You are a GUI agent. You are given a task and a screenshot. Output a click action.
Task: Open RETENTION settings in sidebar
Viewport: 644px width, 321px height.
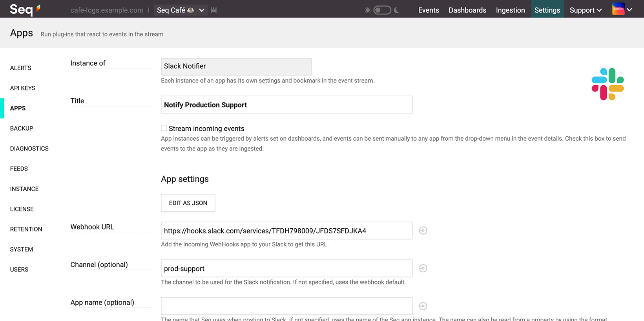(26, 229)
